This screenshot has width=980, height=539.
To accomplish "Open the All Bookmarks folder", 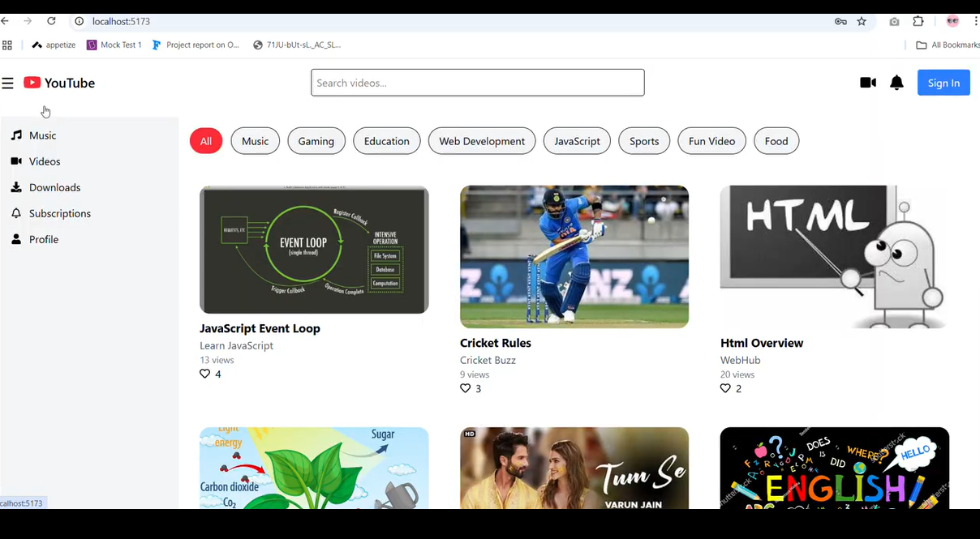I will (948, 45).
